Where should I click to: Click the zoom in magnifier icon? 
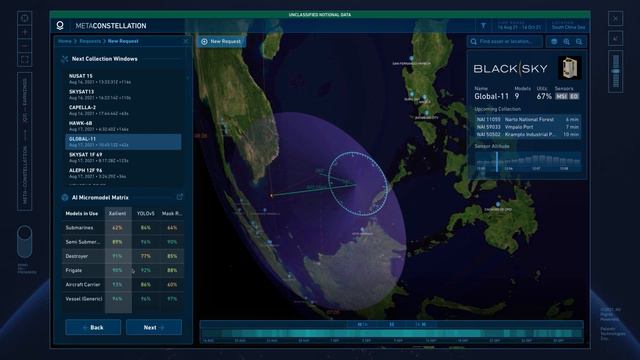567,41
